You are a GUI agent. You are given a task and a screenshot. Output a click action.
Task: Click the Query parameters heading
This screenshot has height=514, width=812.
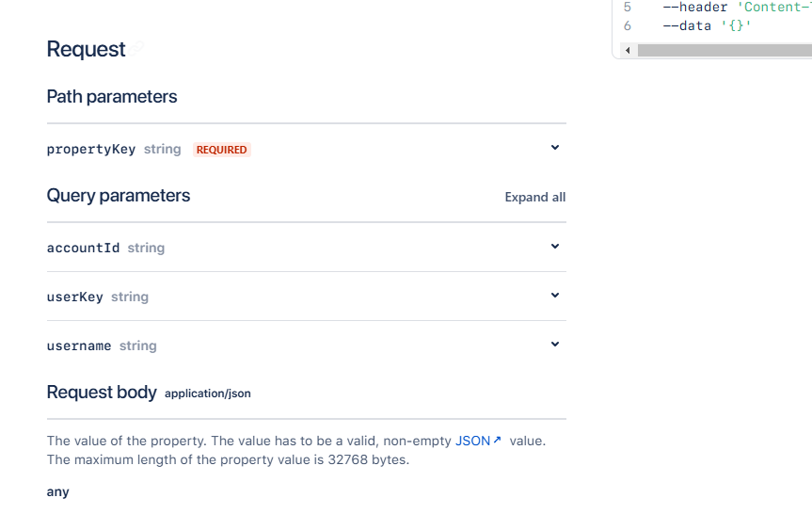[x=119, y=196]
